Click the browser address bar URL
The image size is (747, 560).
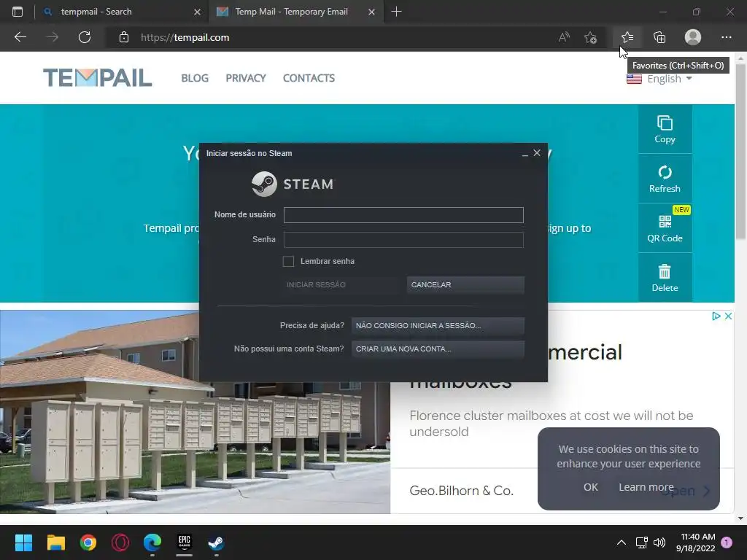(x=185, y=37)
